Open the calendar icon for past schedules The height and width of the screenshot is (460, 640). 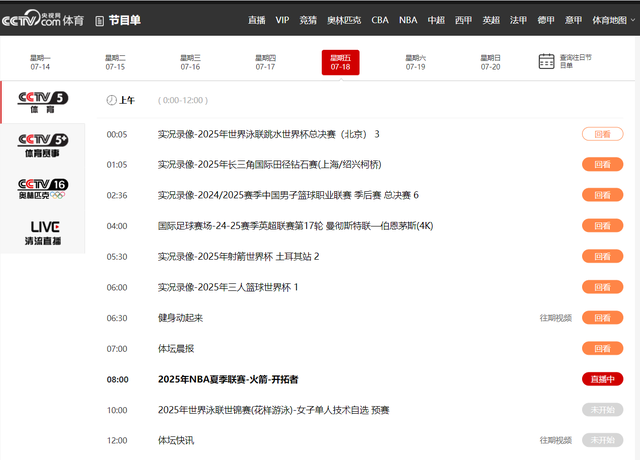[546, 61]
